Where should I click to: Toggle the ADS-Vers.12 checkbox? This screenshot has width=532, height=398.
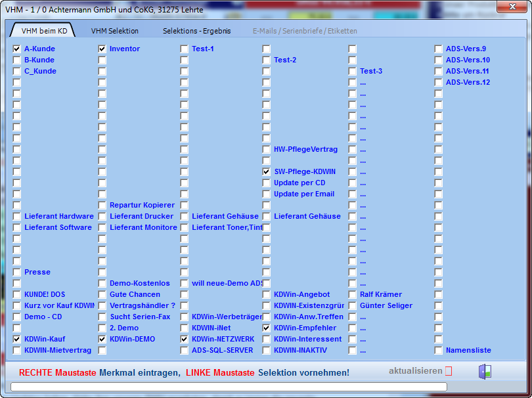pos(438,83)
